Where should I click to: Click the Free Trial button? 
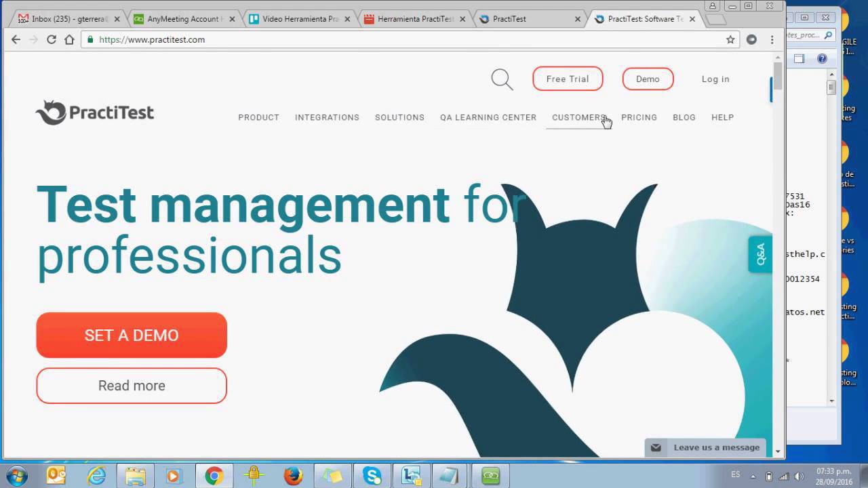568,79
